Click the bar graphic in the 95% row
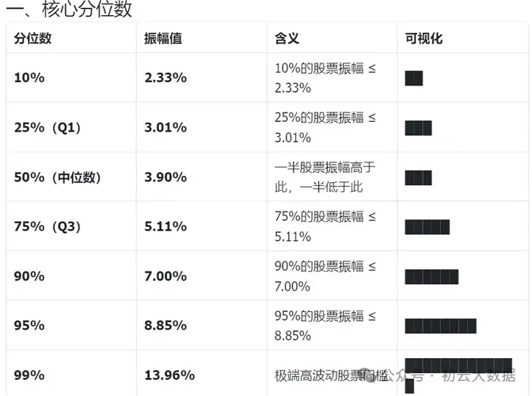This screenshot has height=396, width=532. pos(441,326)
